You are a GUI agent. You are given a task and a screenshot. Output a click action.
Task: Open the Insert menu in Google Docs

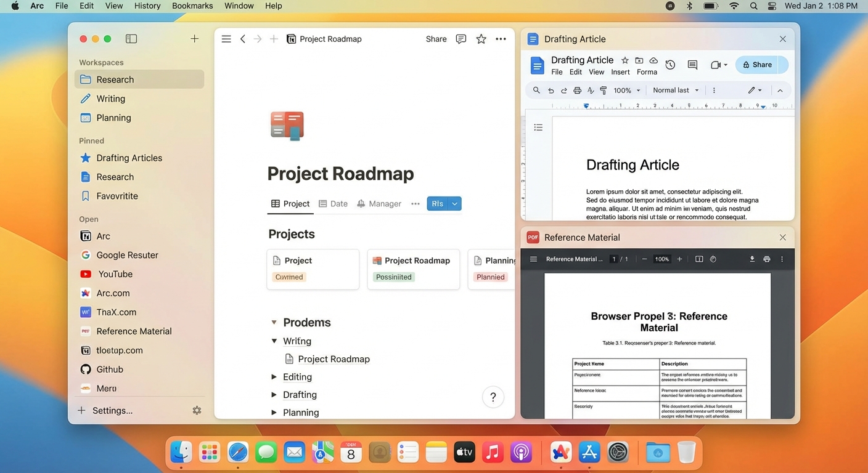coord(620,71)
